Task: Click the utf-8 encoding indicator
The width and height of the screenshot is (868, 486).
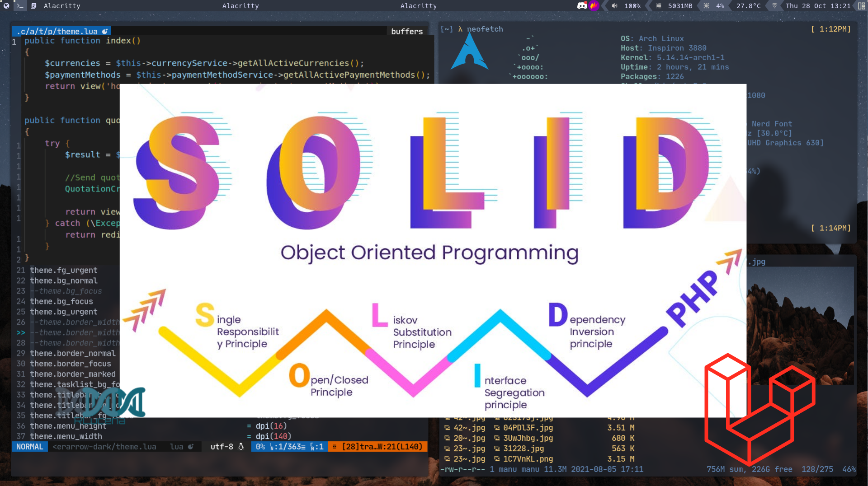Action: point(222,447)
